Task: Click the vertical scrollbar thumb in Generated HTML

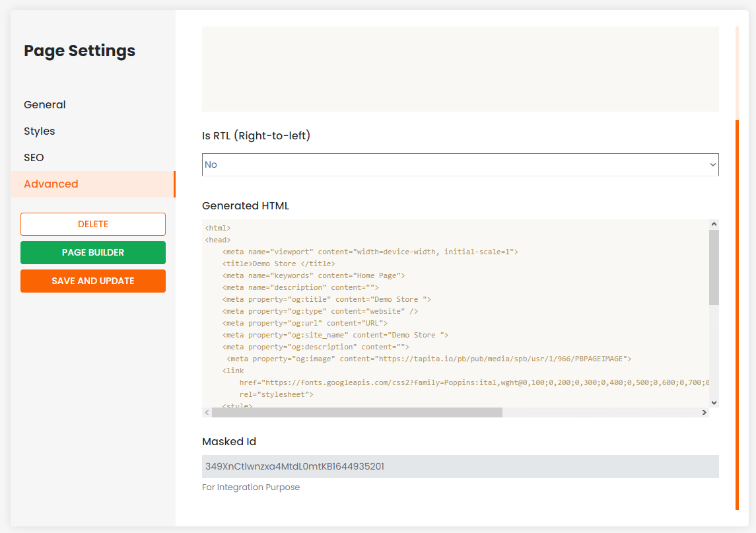Action: point(714,267)
